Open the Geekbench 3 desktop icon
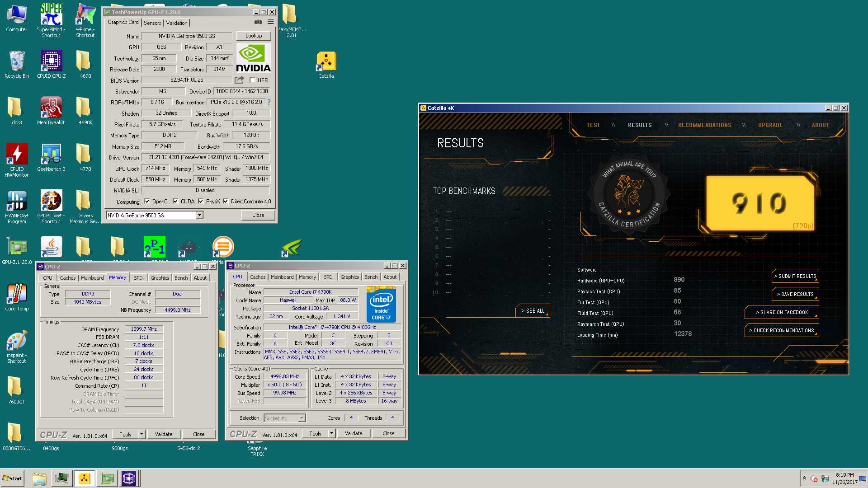Screen dimensions: 868x488 click(x=51, y=158)
